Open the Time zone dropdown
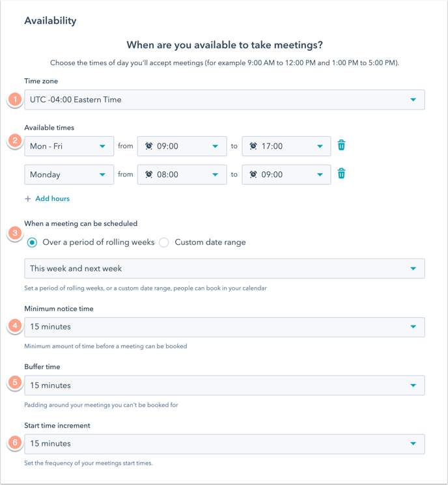The image size is (448, 485). click(x=224, y=100)
